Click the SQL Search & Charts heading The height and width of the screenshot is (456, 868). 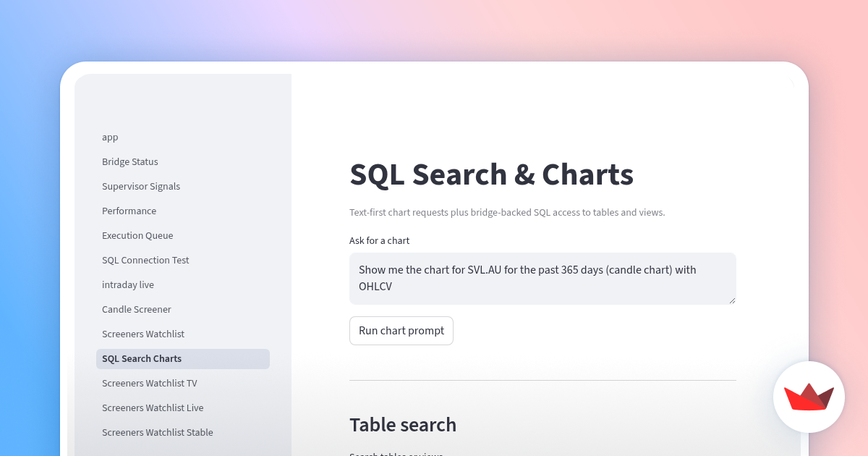click(x=492, y=174)
